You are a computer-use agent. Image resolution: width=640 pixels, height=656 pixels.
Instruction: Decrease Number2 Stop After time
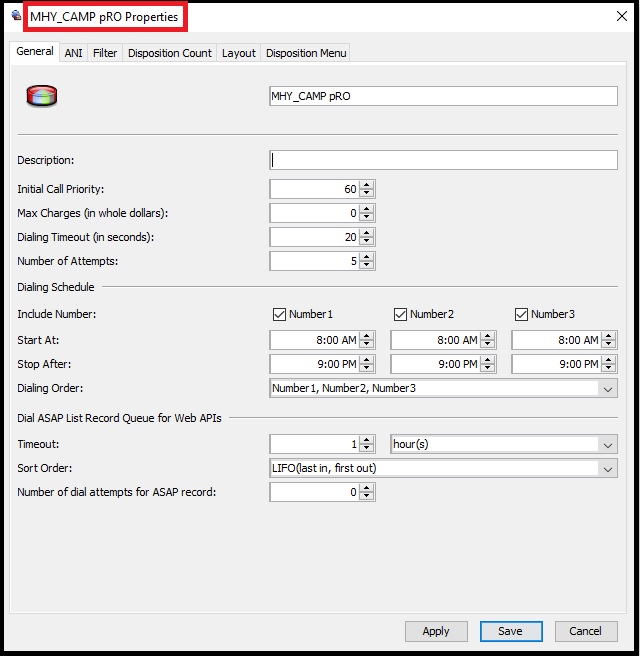[487, 368]
